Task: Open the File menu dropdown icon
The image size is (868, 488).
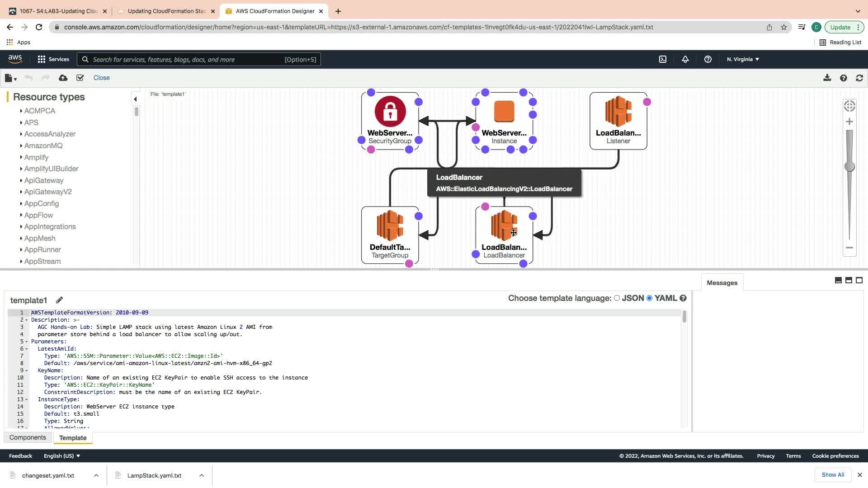Action: pos(10,78)
